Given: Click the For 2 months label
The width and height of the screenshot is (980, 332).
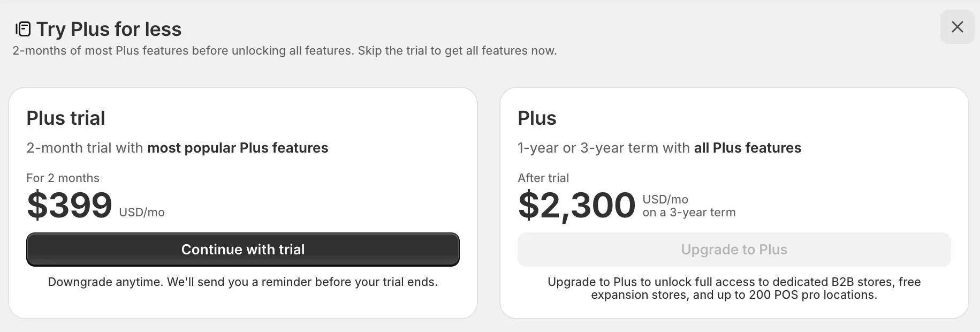Looking at the screenshot, I should [63, 178].
